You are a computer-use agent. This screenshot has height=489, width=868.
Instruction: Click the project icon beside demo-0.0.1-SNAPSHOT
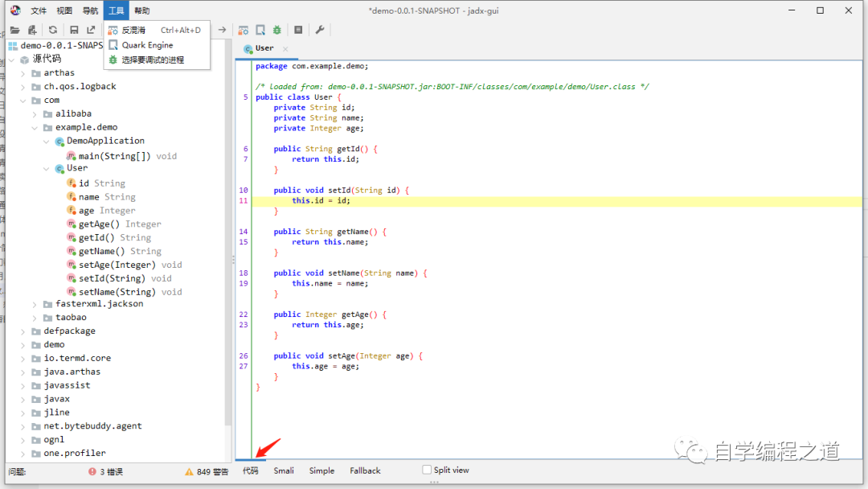coord(13,45)
